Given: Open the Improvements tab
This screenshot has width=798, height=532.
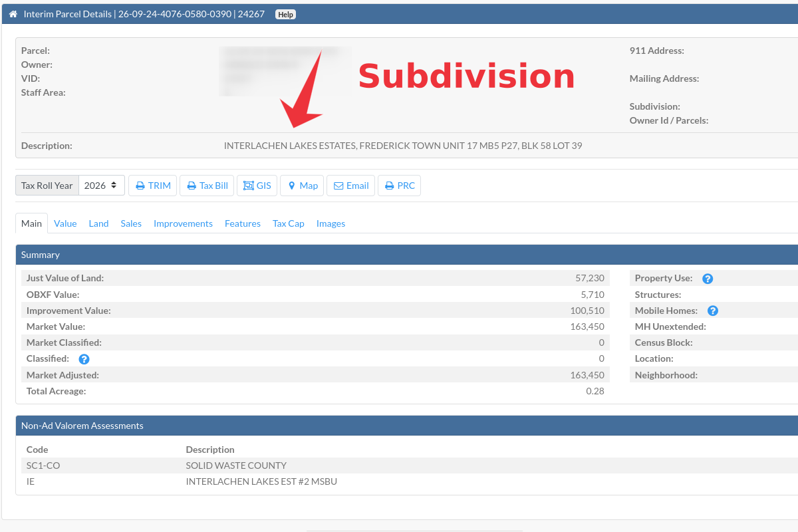Looking at the screenshot, I should 183,223.
